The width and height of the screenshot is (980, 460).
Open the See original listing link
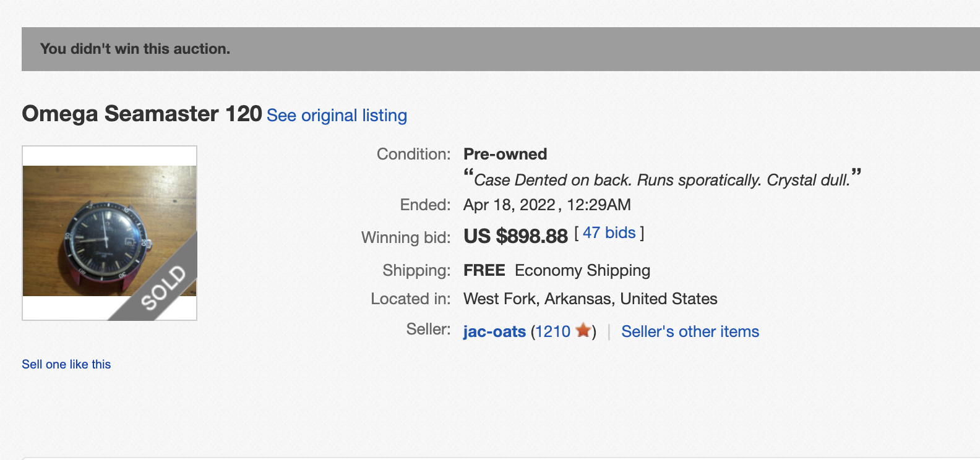click(x=337, y=116)
